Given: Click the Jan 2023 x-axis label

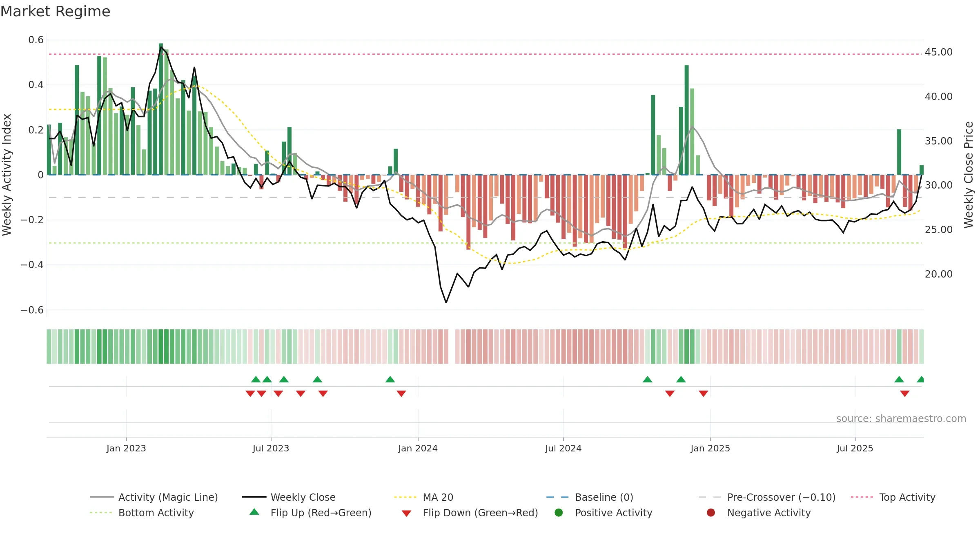Looking at the screenshot, I should click(x=126, y=448).
